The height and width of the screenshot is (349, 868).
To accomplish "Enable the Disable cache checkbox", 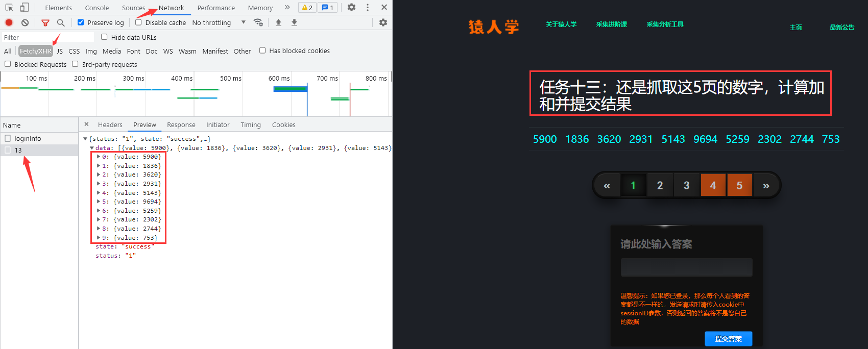I will (138, 22).
